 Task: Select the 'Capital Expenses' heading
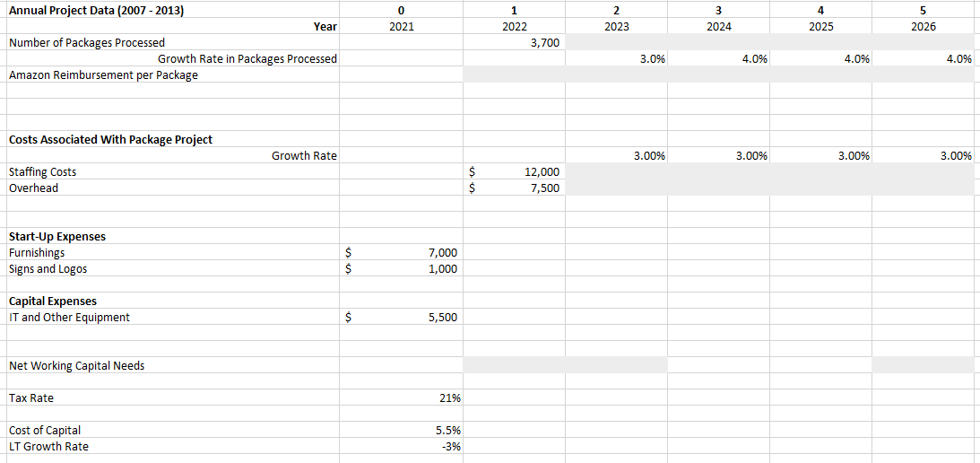[53, 301]
